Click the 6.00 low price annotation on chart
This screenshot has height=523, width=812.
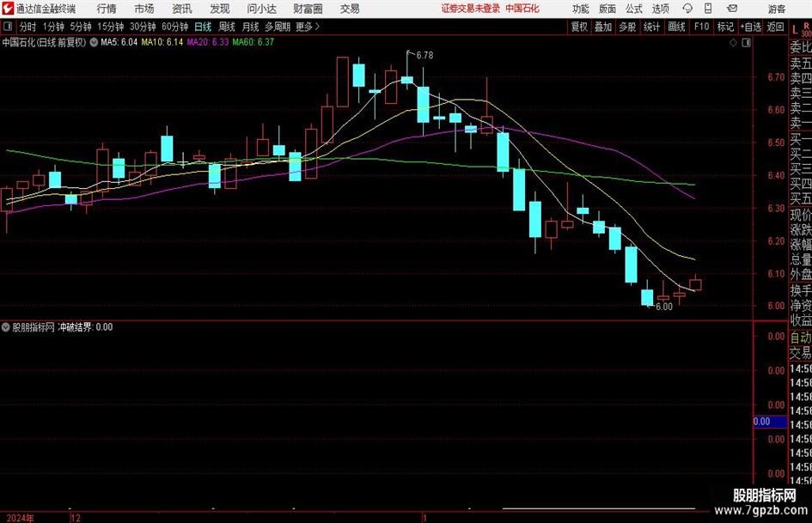pyautogui.click(x=664, y=307)
